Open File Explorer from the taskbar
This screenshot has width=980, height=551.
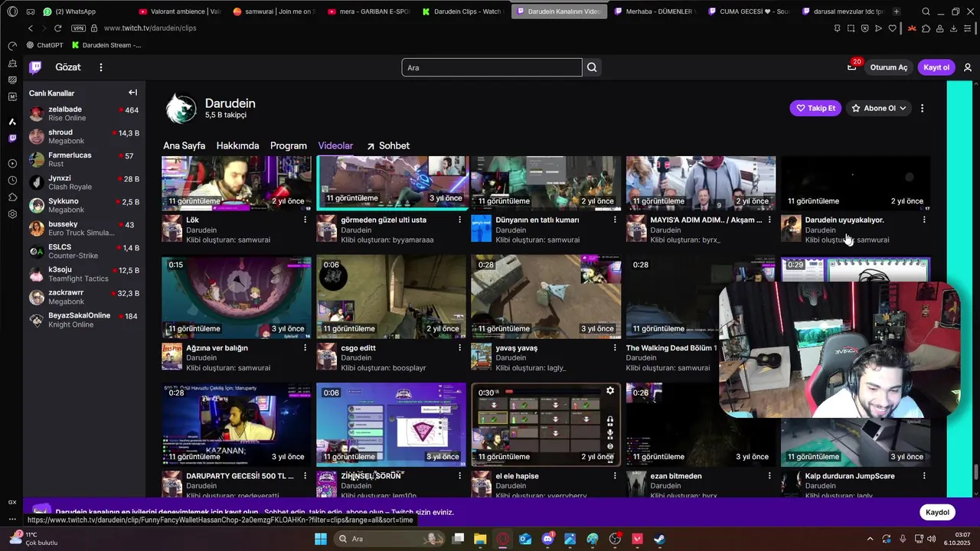pyautogui.click(x=480, y=539)
